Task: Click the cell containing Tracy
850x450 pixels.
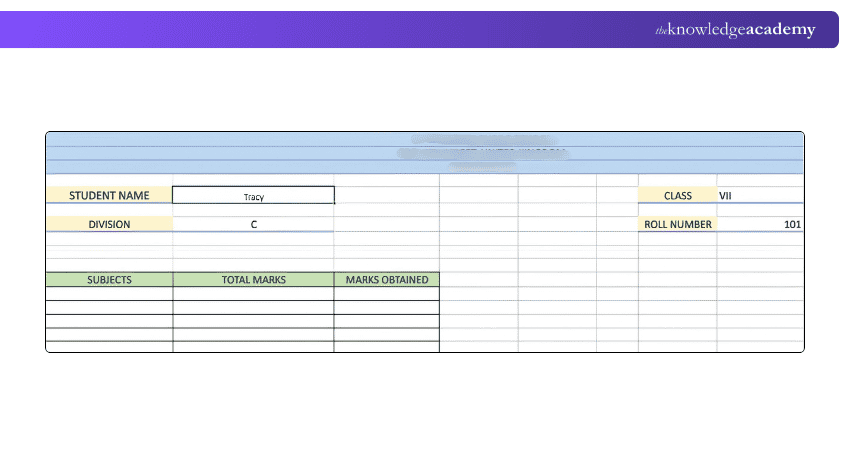Action: (253, 195)
